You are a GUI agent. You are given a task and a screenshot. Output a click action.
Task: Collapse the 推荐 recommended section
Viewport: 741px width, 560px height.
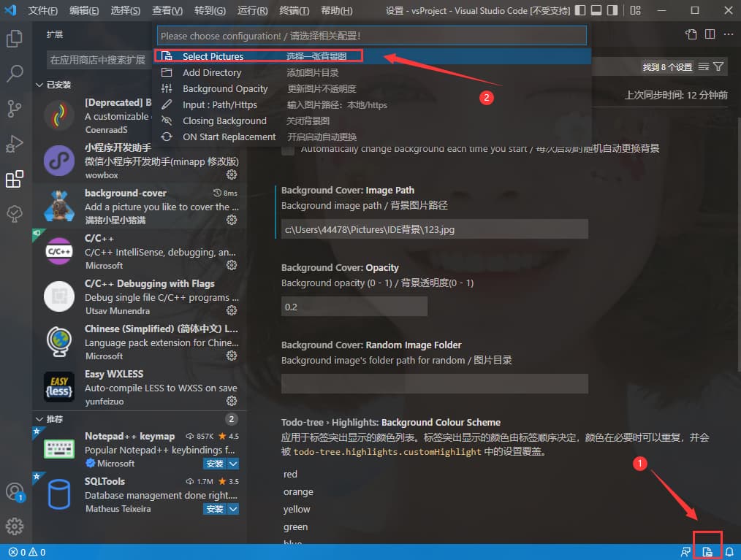click(40, 419)
